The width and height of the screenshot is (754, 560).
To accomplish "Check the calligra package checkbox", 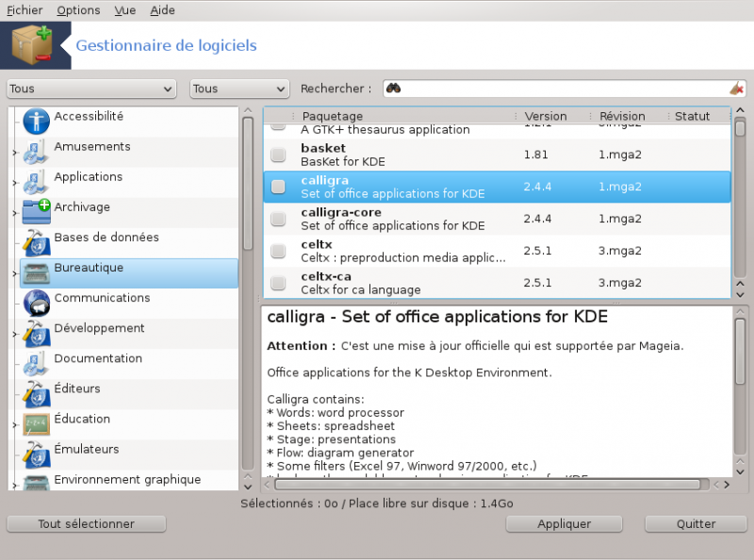I will pos(278,187).
